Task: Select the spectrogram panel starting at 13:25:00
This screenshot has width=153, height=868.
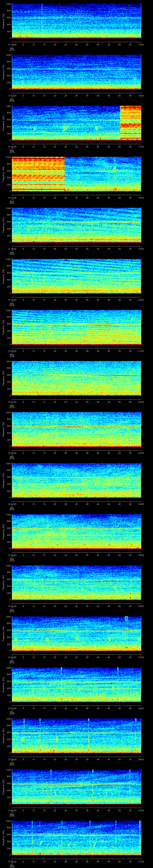Action: [77, 583]
